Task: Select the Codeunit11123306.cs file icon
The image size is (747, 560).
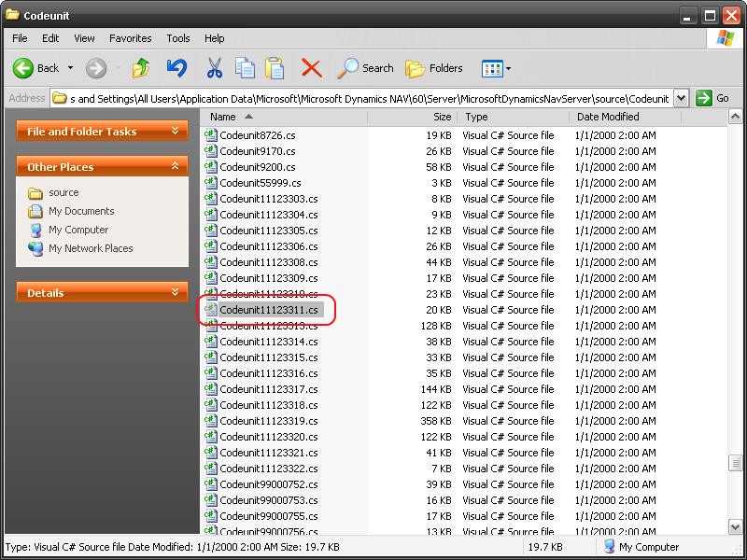Action: 211,246
